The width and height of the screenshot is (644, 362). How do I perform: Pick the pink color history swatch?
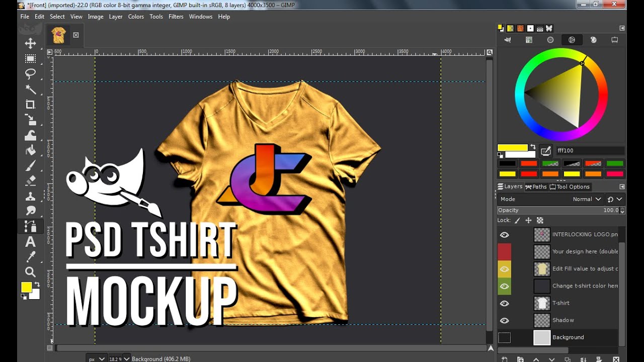coord(615,174)
